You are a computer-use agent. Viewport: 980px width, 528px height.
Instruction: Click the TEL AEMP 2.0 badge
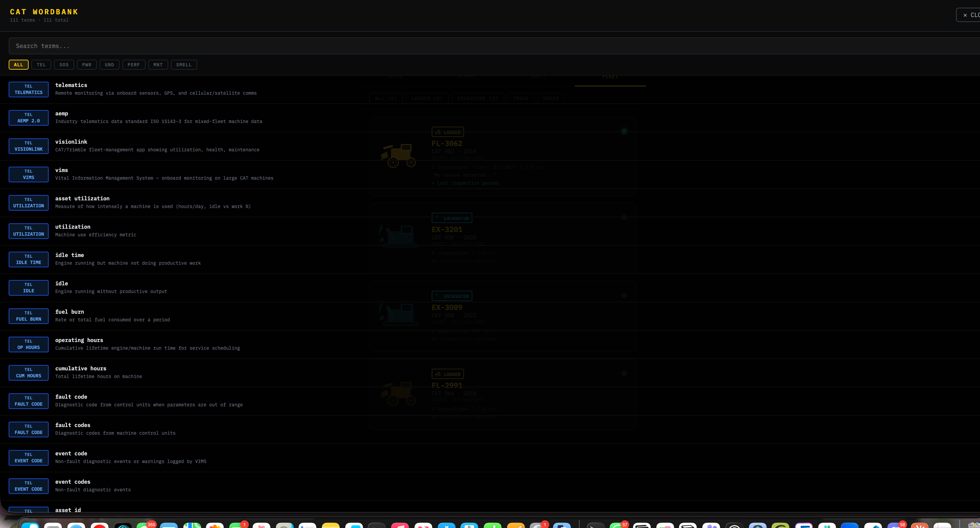pos(29,118)
